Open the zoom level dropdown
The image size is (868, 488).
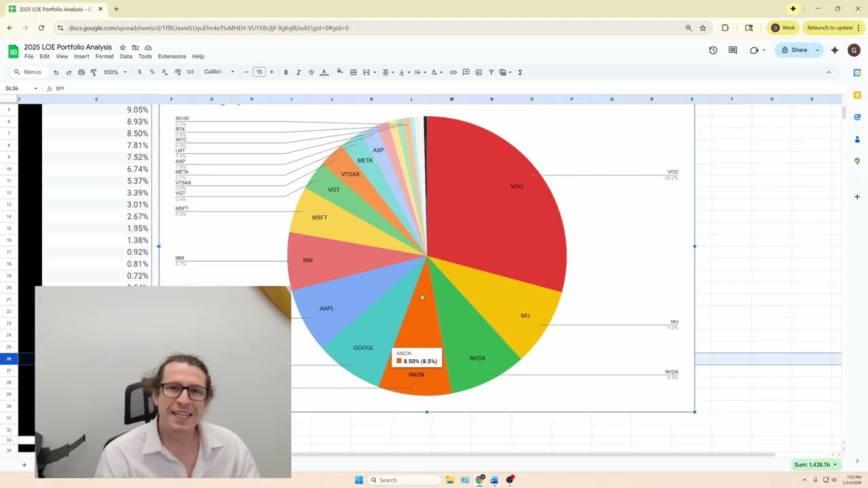pos(115,72)
